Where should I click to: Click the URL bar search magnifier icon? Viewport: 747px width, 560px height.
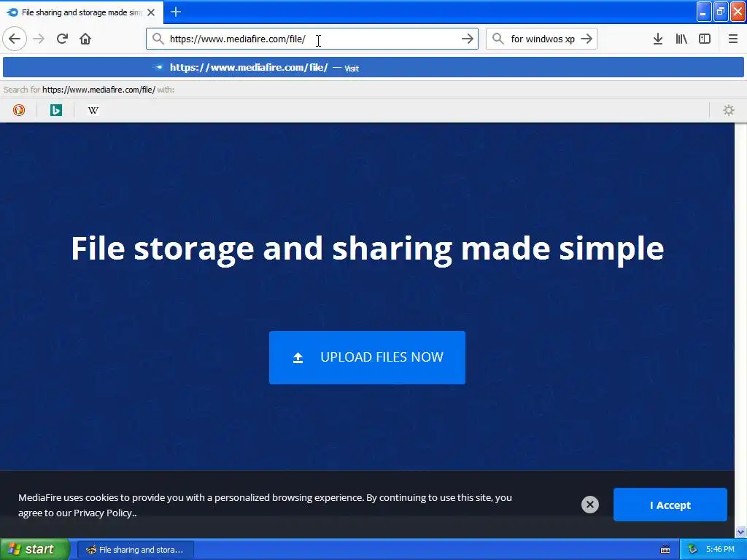158,39
